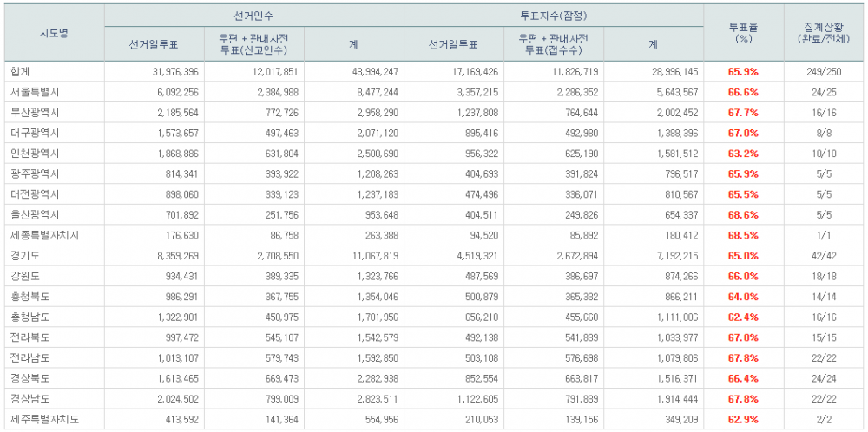
Task: Click the 시도명 column header
Action: pyautogui.click(x=54, y=33)
